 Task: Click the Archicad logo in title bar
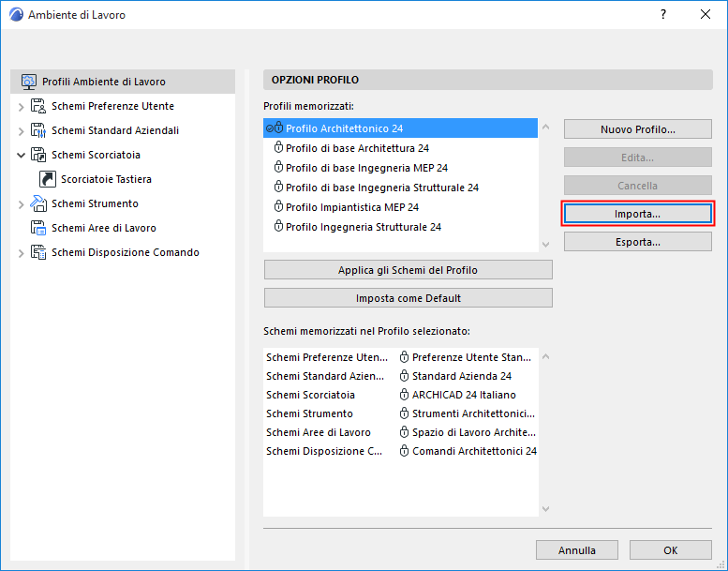pos(16,14)
